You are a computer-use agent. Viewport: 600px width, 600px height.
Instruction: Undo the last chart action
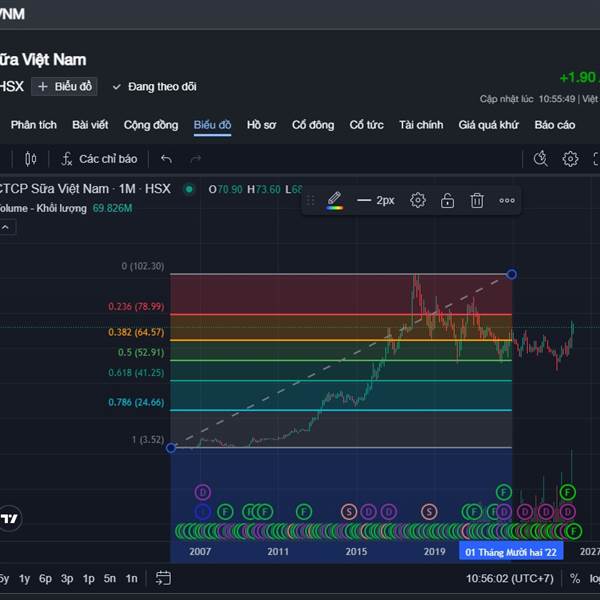(x=166, y=159)
